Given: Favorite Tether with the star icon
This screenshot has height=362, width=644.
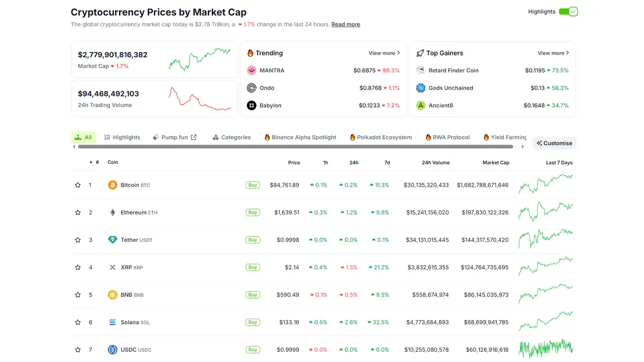Looking at the screenshot, I should [x=78, y=240].
